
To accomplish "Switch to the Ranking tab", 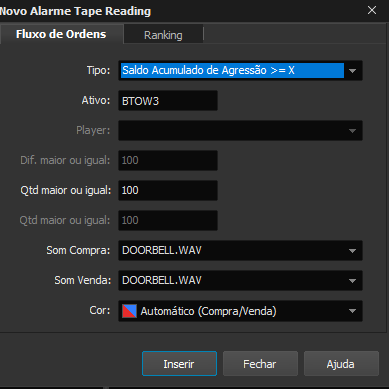I will pos(163,35).
